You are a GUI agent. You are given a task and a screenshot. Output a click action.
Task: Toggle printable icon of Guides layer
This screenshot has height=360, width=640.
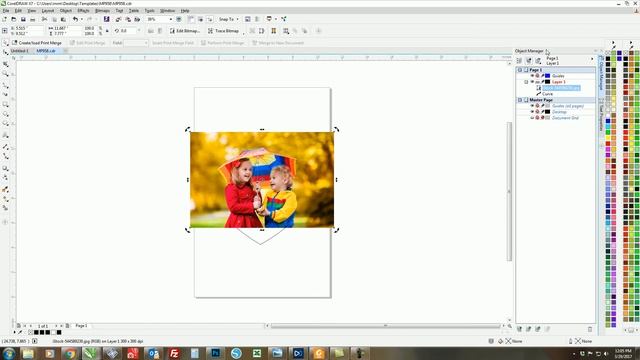point(538,76)
